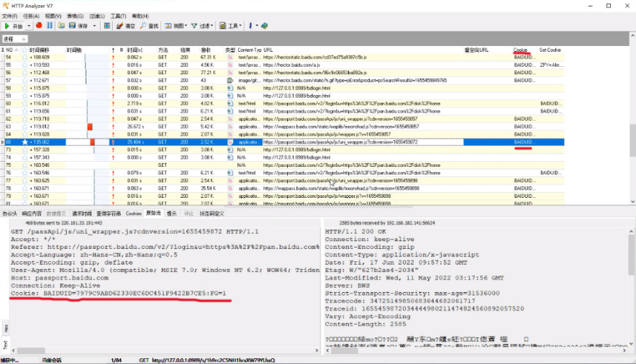Switch to the 提示 tab

[171, 214]
